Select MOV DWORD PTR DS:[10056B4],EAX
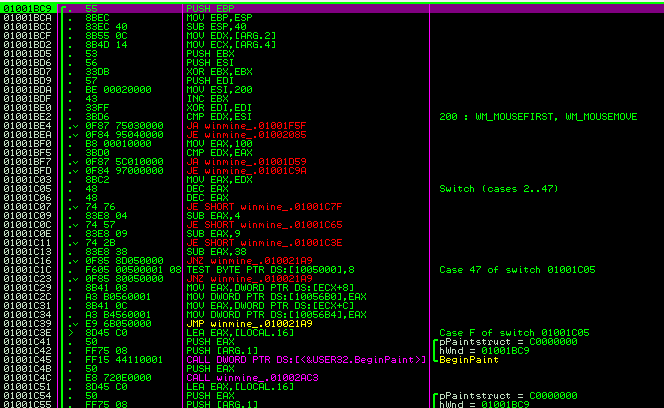The image size is (664, 408). [x=276, y=314]
